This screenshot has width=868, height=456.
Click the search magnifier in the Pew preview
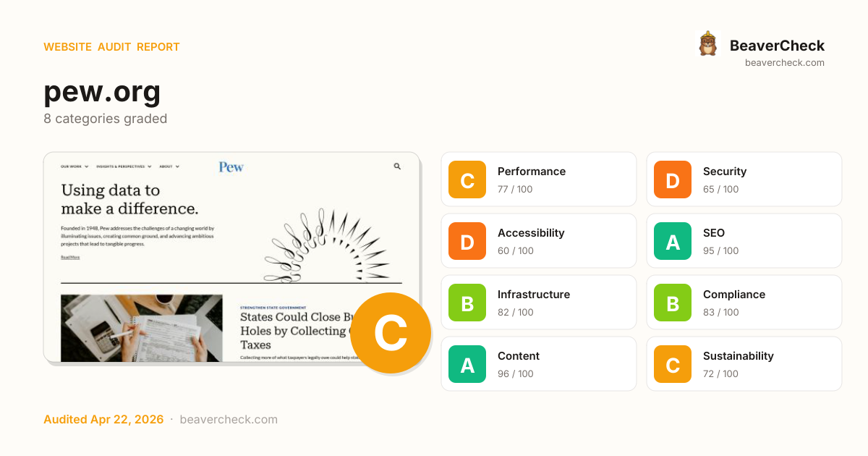tap(397, 166)
